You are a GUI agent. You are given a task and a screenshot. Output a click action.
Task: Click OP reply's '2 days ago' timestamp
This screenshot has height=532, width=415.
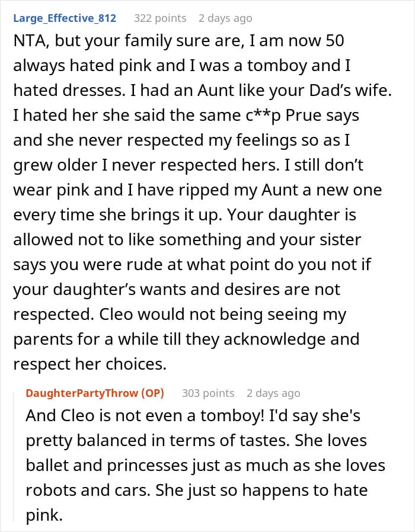coord(273,393)
